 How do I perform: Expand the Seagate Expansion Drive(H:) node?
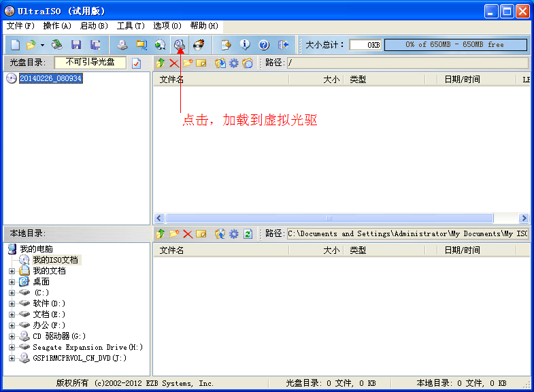pyautogui.click(x=12, y=347)
